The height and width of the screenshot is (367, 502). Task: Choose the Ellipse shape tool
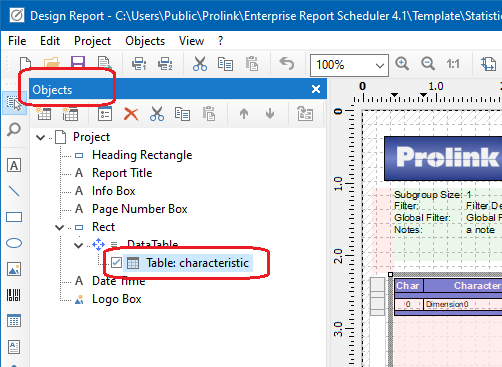[14, 243]
